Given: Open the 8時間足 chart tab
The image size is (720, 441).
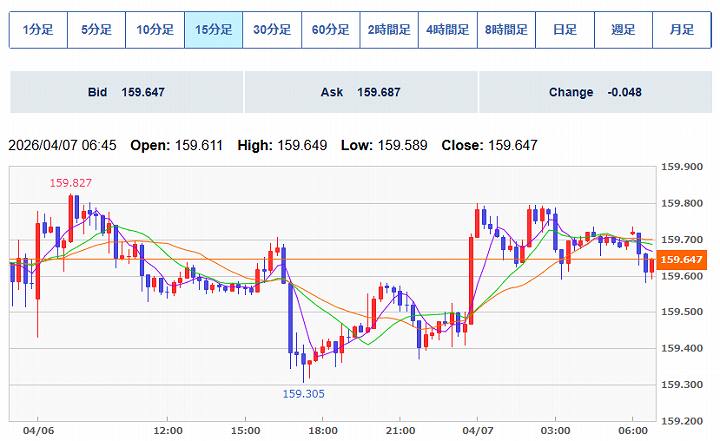Looking at the screenshot, I should coord(506,30).
